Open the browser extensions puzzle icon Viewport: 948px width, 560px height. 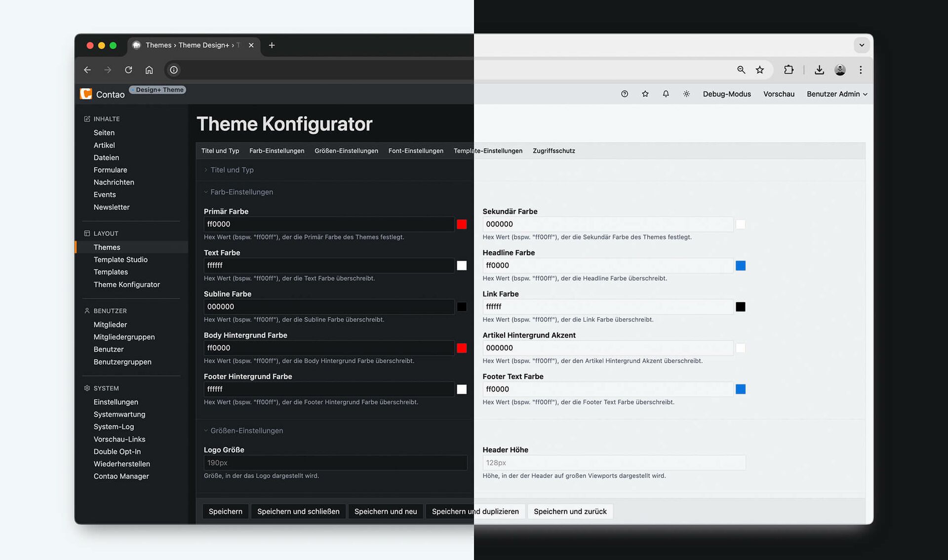point(789,70)
